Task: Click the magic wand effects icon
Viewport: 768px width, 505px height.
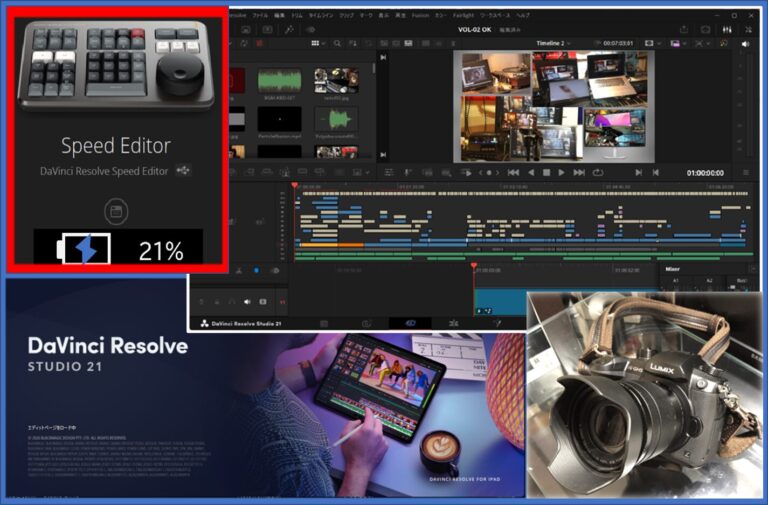Action: click(289, 30)
